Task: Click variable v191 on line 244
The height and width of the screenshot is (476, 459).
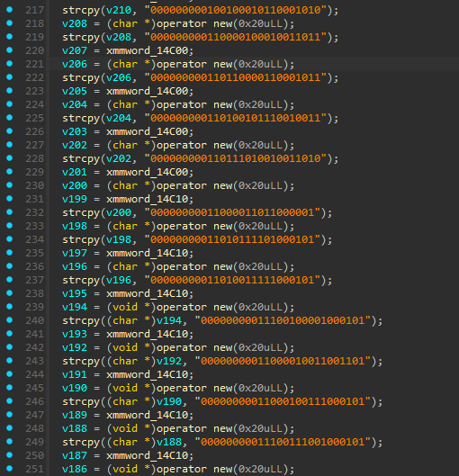Action: (75, 374)
